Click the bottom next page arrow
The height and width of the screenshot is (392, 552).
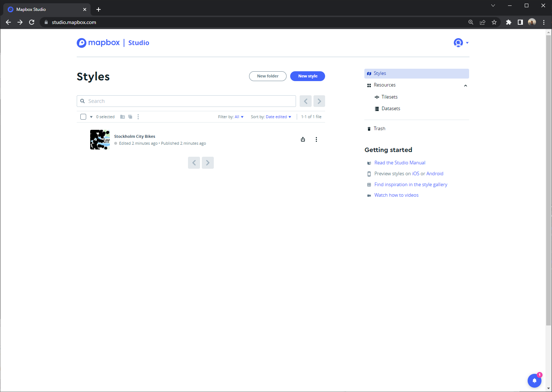pyautogui.click(x=208, y=163)
